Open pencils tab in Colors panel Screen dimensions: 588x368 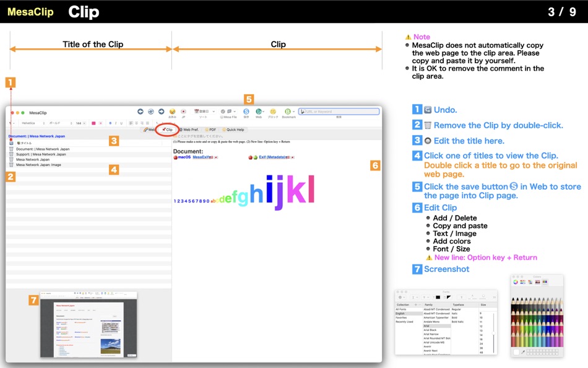(x=545, y=282)
